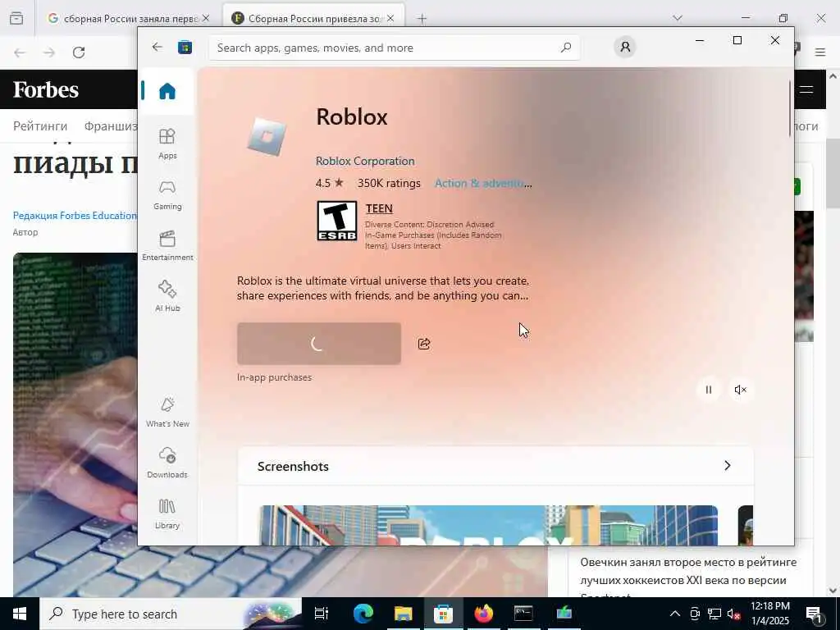Open the Windows Start menu
Image resolution: width=840 pixels, height=630 pixels.
(x=20, y=614)
